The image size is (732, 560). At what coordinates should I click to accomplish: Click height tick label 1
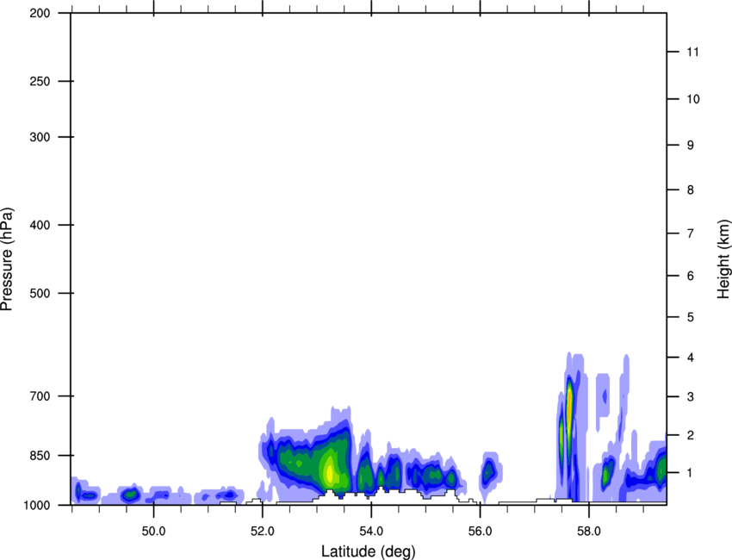pyautogui.click(x=690, y=473)
